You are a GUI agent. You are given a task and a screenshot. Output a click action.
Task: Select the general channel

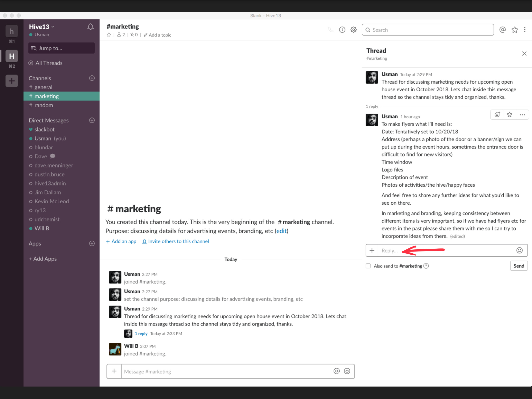click(61, 87)
